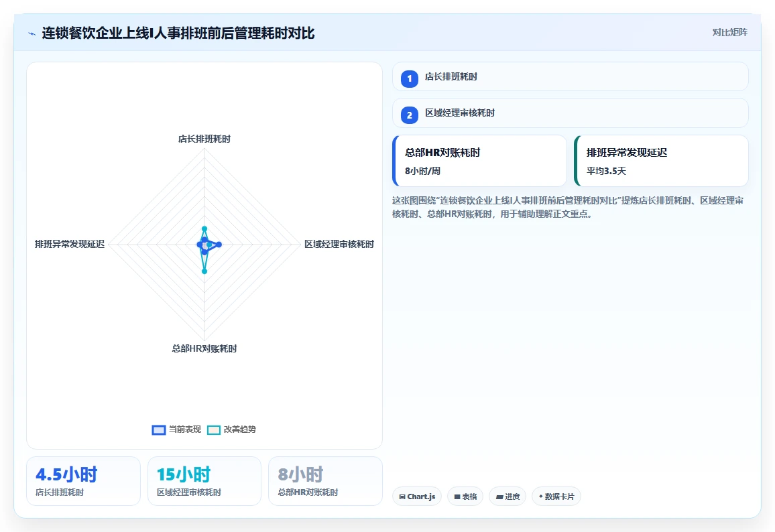
Task: Click the page title 连锁餐饮企业上线I人事排班前后管理耗时对比
Action: click(x=178, y=33)
